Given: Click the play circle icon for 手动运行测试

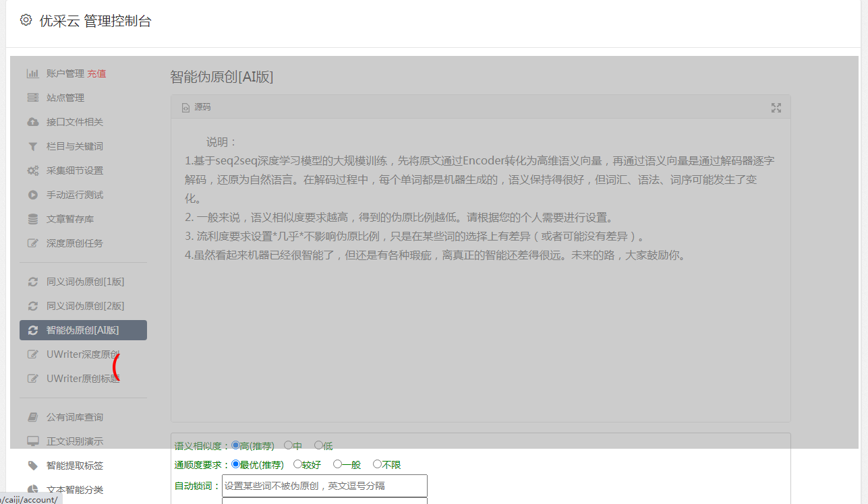Looking at the screenshot, I should (32, 195).
